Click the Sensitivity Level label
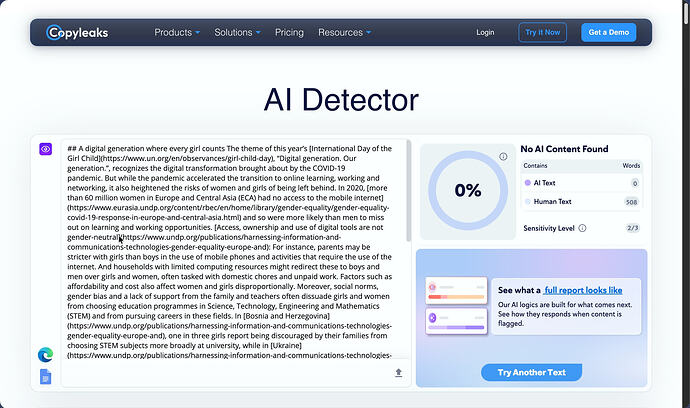The width and height of the screenshot is (690, 408). pyautogui.click(x=549, y=228)
